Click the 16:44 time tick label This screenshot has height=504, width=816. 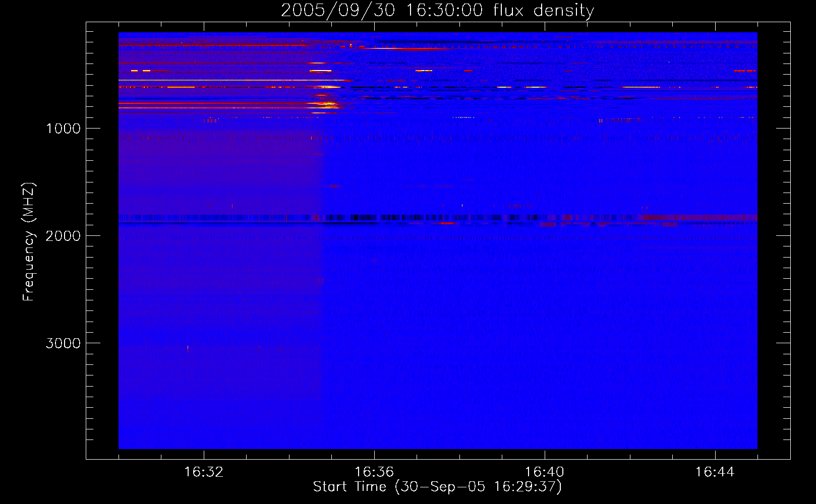(x=715, y=472)
